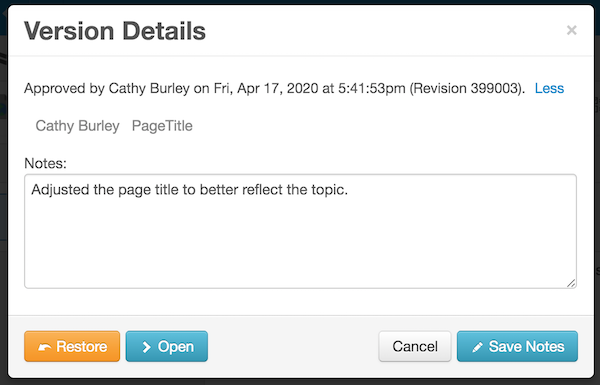
Task: Click the dimmed backdrop below the dialog
Action: [300, 382]
